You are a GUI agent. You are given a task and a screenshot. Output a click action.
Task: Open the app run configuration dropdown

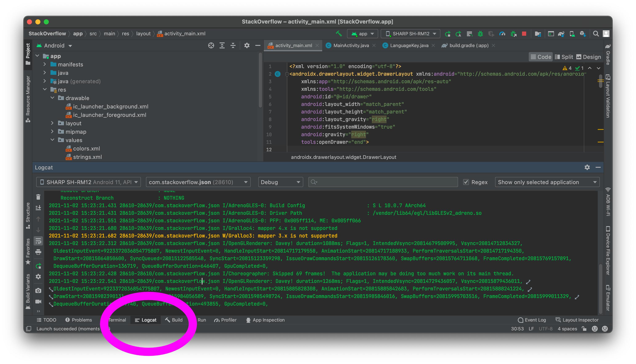click(363, 33)
